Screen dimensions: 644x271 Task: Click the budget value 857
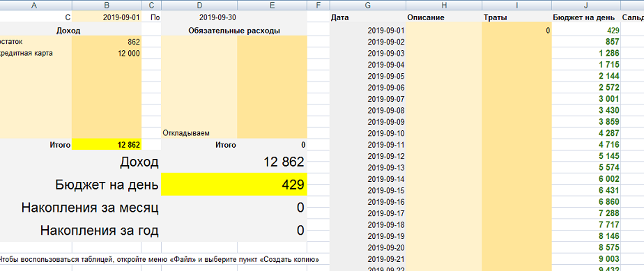[x=586, y=42]
